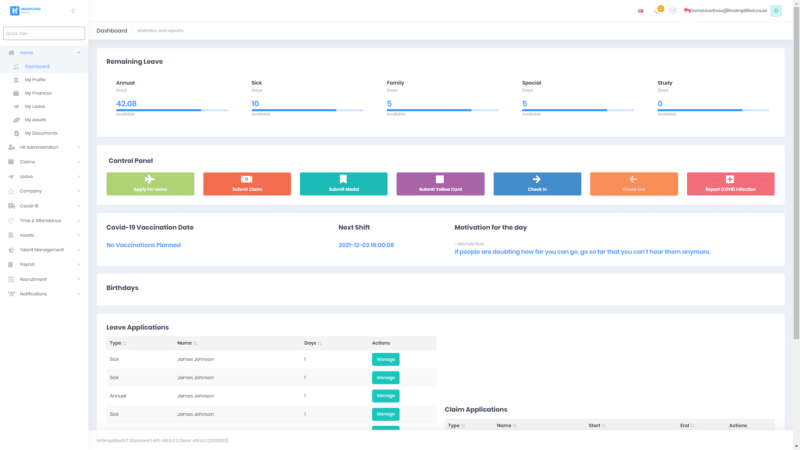The height and width of the screenshot is (450, 800).
Task: Expand the Recruitment submenu arrow
Action: point(79,279)
